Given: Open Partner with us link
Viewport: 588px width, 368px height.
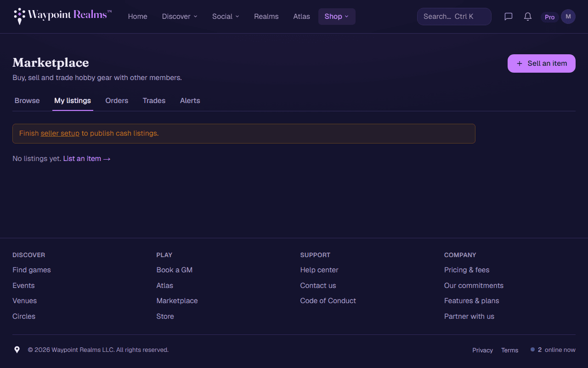Looking at the screenshot, I should [469, 316].
